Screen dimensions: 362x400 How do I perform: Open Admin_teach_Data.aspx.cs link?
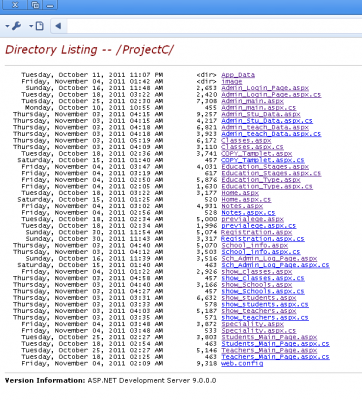coord(271,134)
